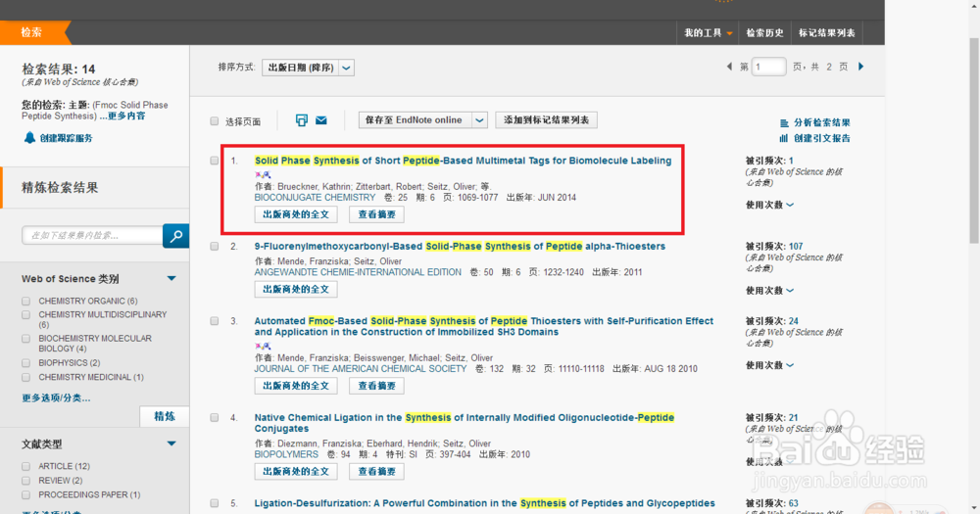The width and height of the screenshot is (980, 514).
Task: Check the CHEMISTRY MEDICINAL (1) filter
Action: (25, 377)
